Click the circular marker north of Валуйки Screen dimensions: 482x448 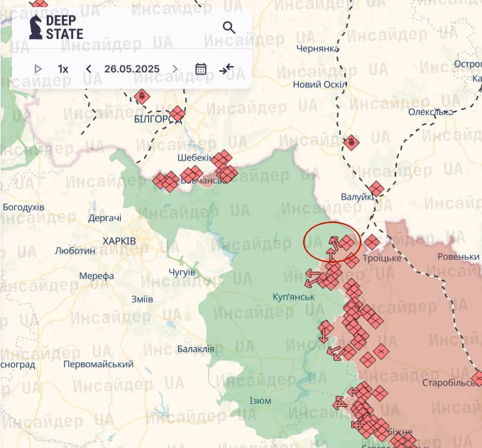[x=351, y=143]
